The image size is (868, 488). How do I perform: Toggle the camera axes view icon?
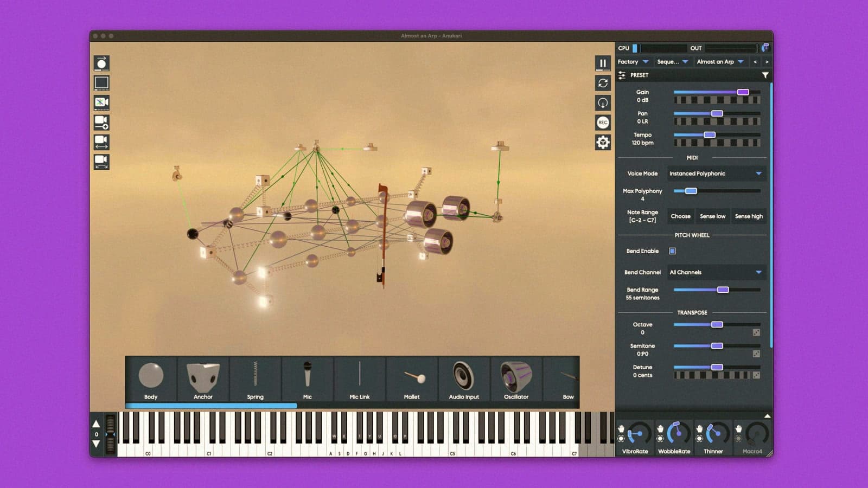[101, 102]
